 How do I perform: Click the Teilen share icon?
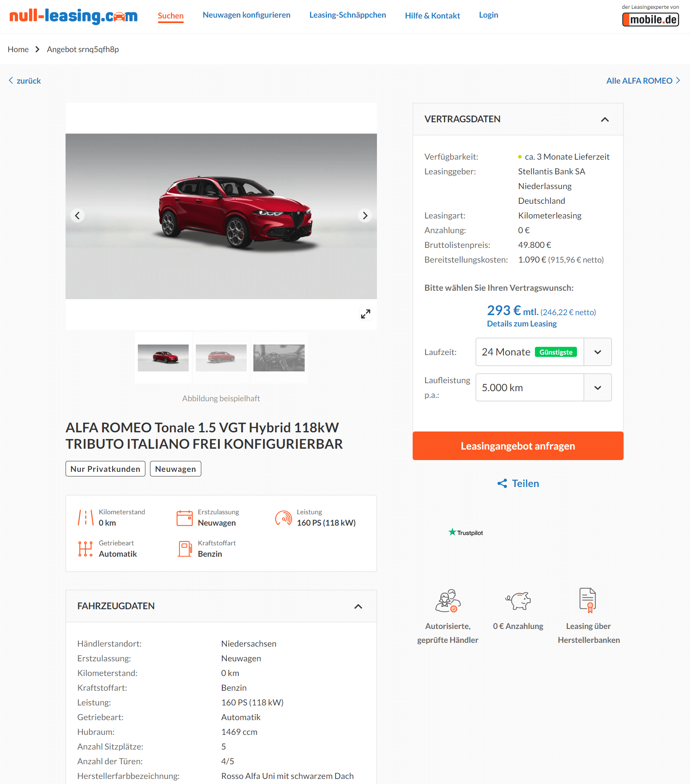click(x=502, y=484)
